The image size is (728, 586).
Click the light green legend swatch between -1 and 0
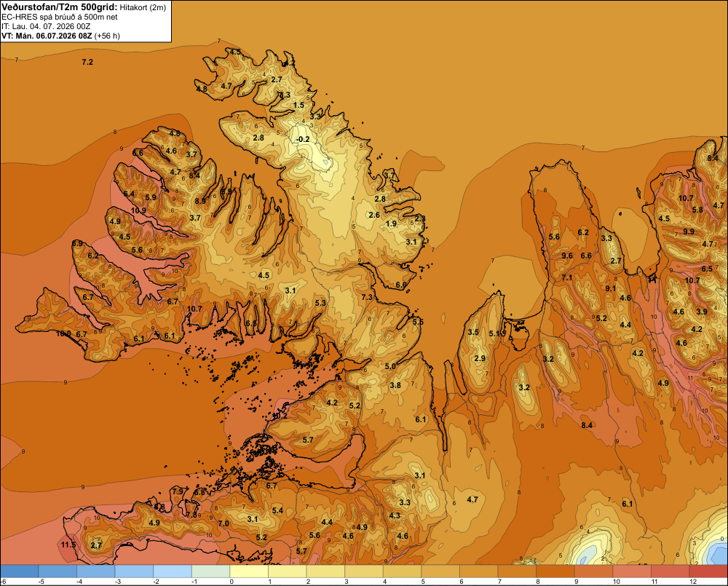point(211,571)
